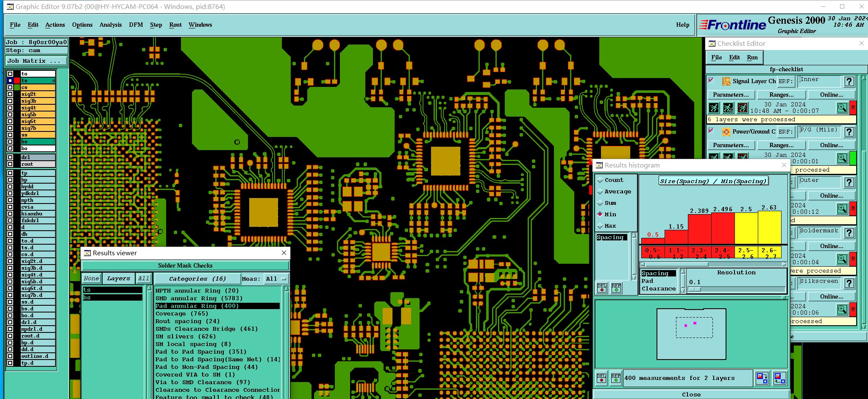Screen dimensions: 868x399
Task: Click the Resolution slider
Action: [x=737, y=289]
